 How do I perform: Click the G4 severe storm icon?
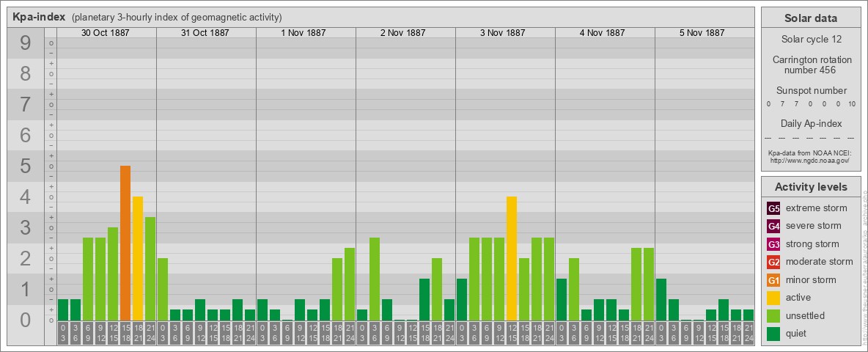773,226
